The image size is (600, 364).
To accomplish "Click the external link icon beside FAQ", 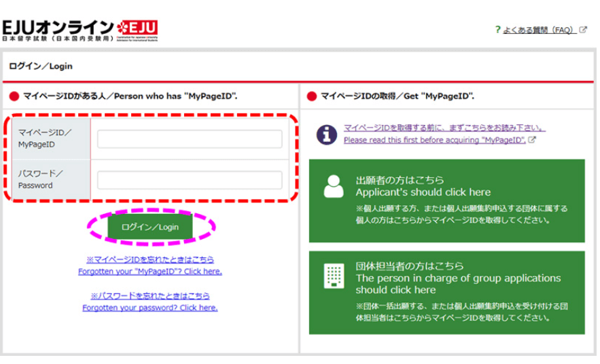I will point(583,29).
